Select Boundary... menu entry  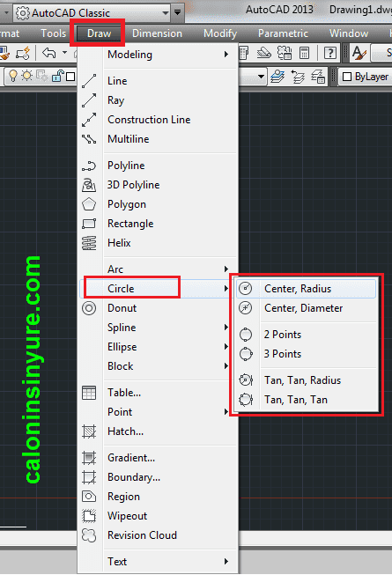pyautogui.click(x=158, y=477)
